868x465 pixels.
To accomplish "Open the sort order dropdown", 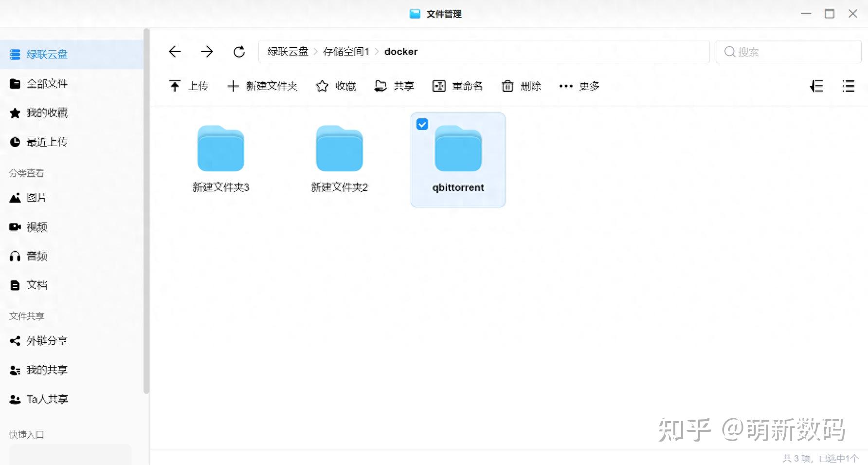I will 816,86.
